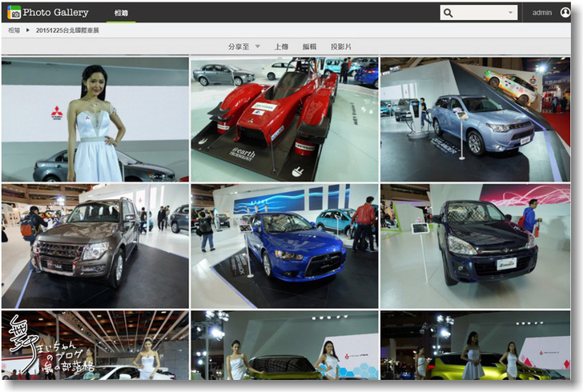
Task: Open the blue Lancer sedan photo
Action: click(x=284, y=246)
